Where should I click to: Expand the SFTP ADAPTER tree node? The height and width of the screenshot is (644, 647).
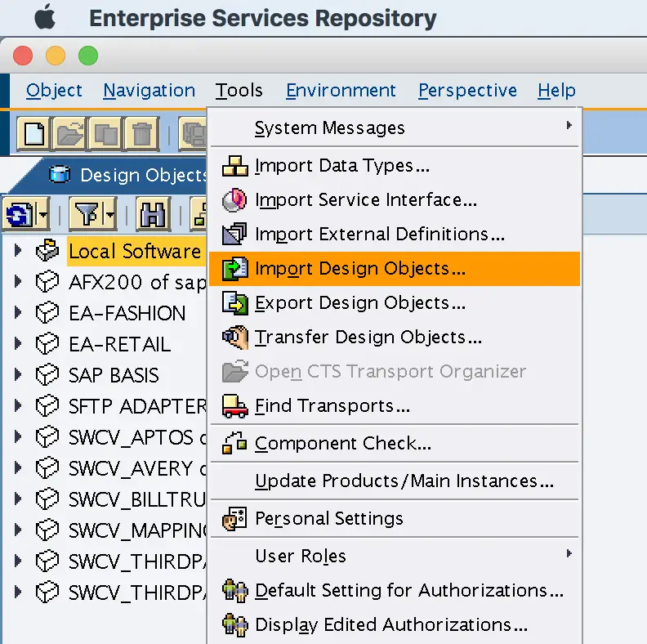coord(18,406)
